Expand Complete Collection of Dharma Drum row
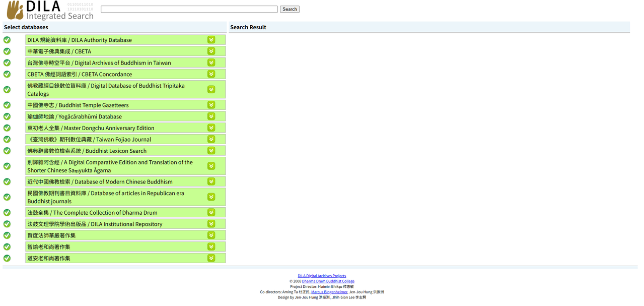Screen dimensions: 644x306 tap(211, 212)
